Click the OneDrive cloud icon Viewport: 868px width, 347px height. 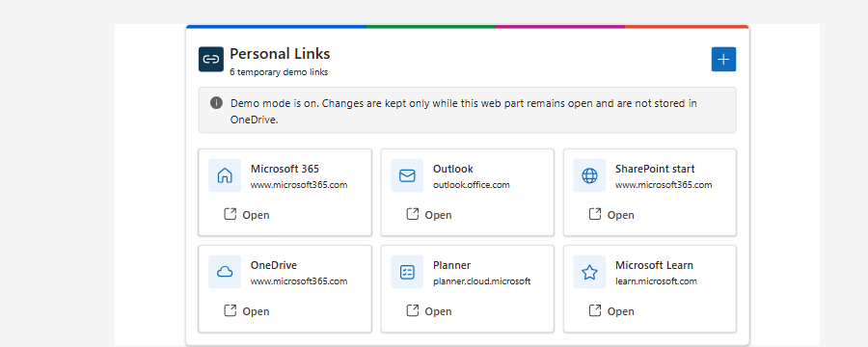225,272
